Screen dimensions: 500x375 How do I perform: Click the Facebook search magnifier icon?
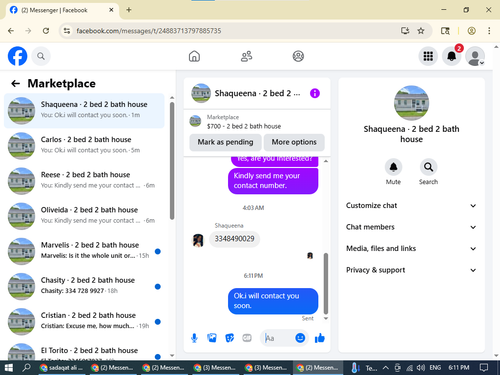coord(41,56)
